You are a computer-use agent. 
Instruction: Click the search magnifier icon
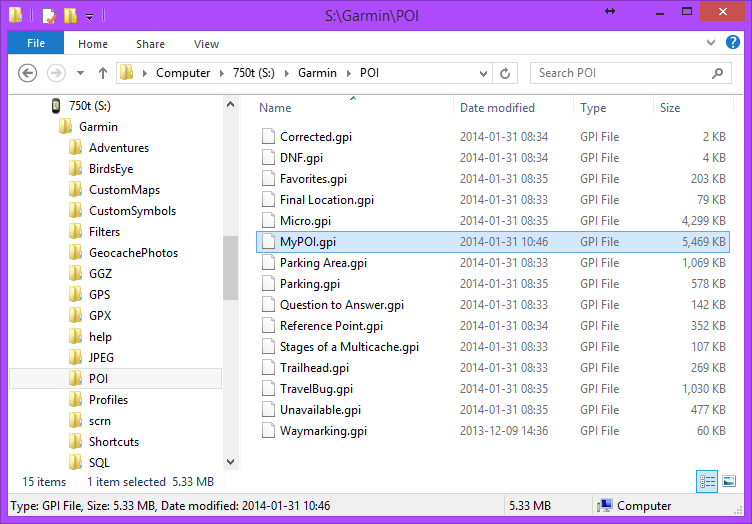[x=717, y=73]
